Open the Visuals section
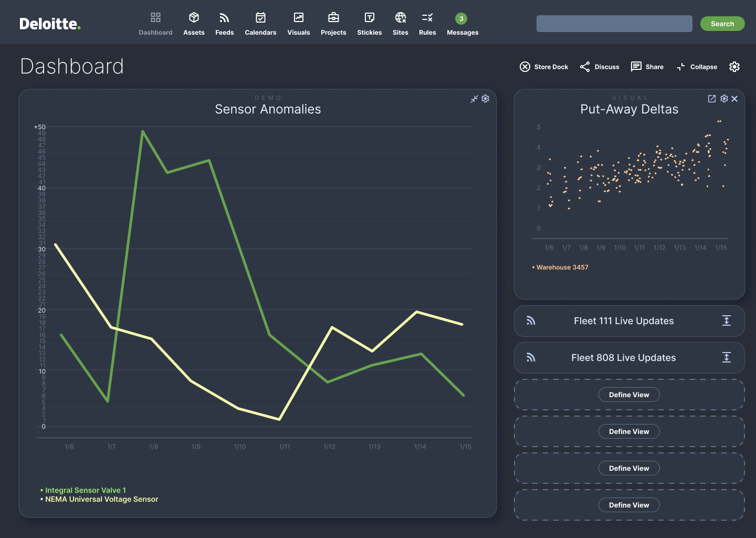 click(298, 23)
